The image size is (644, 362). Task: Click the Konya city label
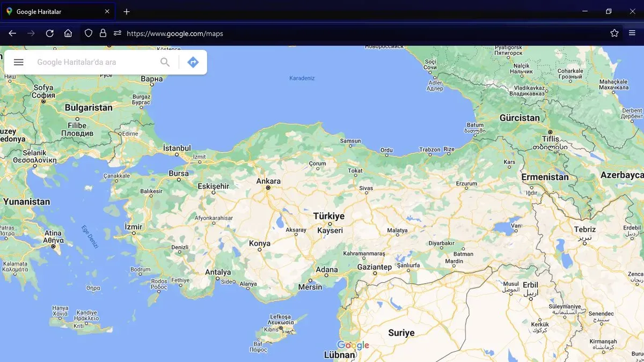click(x=260, y=243)
